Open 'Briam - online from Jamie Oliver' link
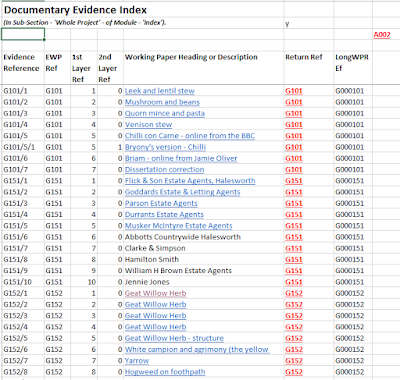 click(x=181, y=158)
